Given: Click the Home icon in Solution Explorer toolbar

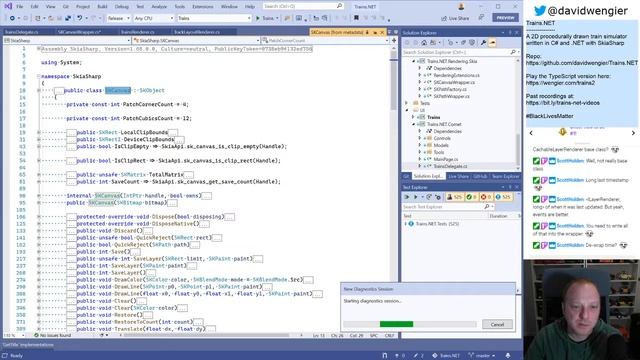Looking at the screenshot, I should [x=424, y=42].
